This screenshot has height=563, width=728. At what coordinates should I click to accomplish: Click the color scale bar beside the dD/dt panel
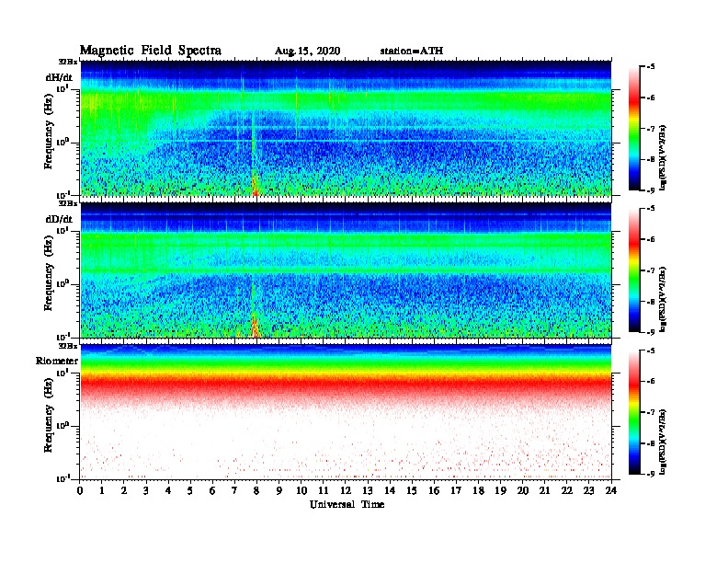point(633,270)
